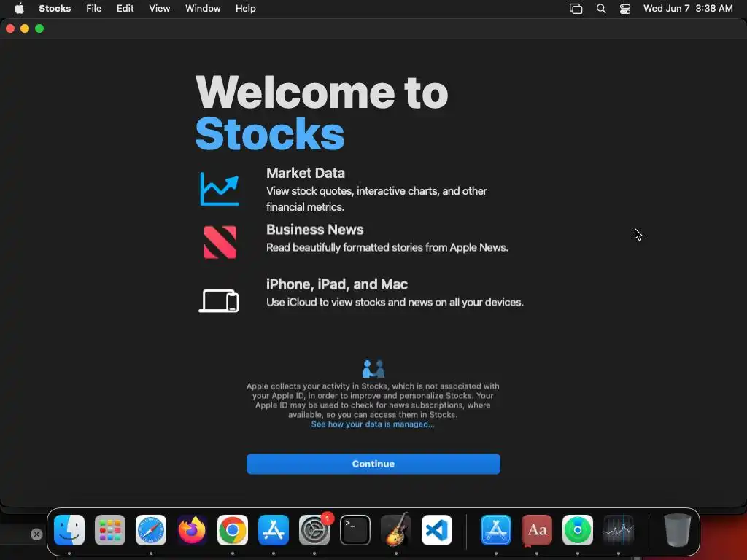Click the privacy handshake icon

pyautogui.click(x=373, y=368)
